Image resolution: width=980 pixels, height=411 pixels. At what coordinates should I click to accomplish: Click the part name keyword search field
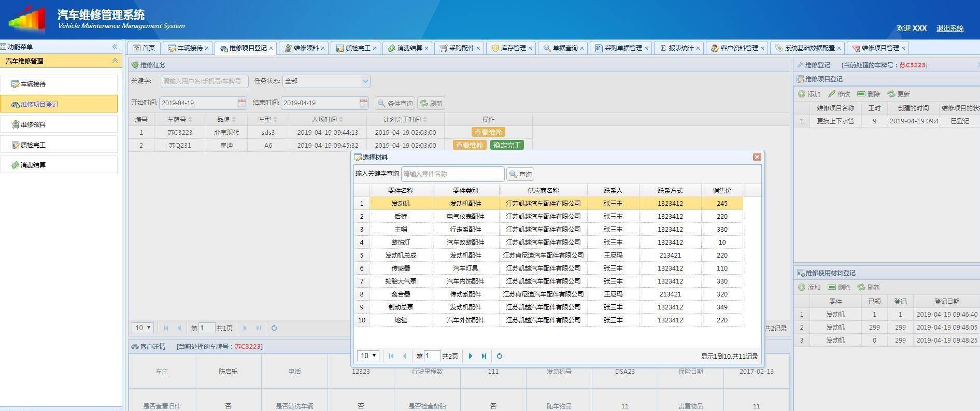coord(452,174)
